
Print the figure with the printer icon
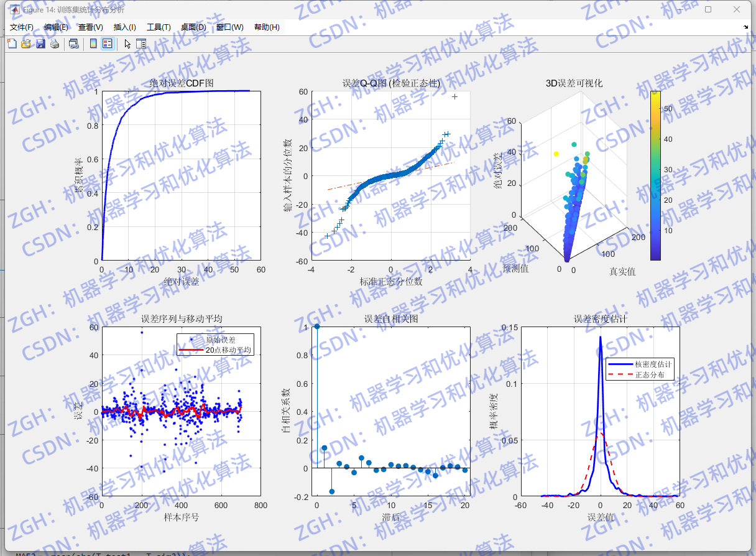55,44
